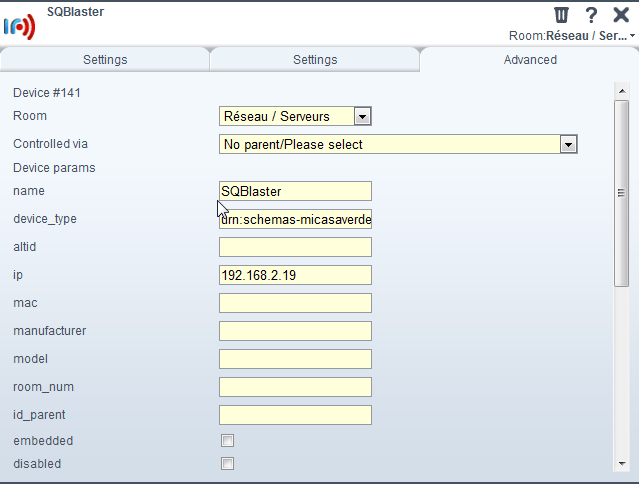
Task: Click the device_type input field
Action: [295, 219]
